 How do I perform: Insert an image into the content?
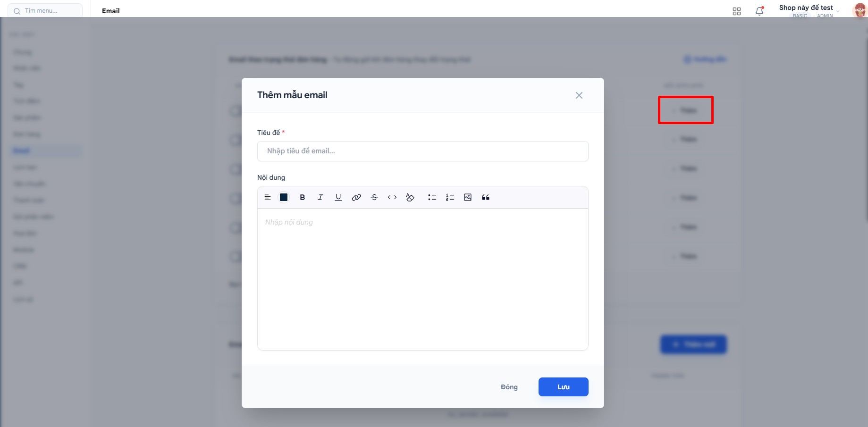coord(468,197)
